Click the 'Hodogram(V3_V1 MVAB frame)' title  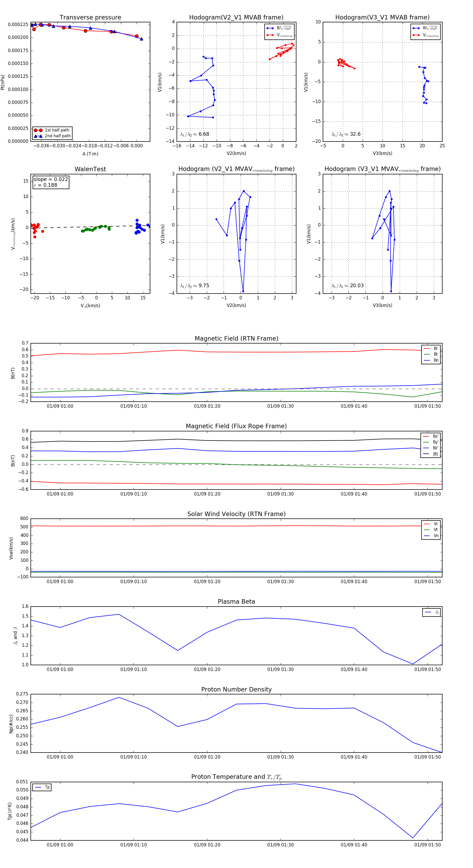pos(382,18)
